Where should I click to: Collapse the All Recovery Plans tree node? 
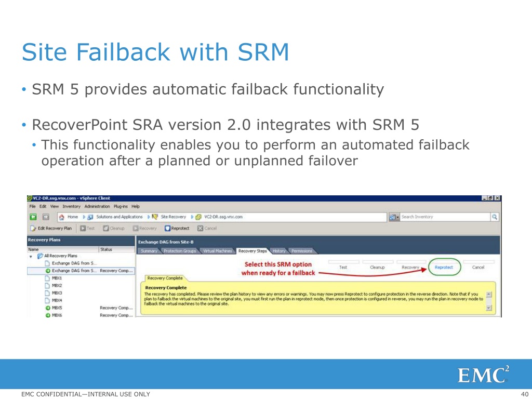[31, 257]
